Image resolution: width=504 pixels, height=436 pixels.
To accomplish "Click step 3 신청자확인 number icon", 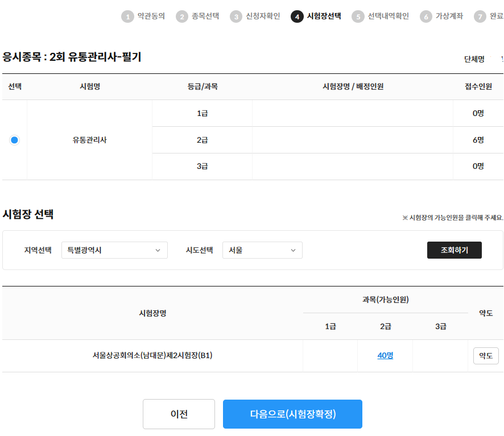I will (x=236, y=16).
